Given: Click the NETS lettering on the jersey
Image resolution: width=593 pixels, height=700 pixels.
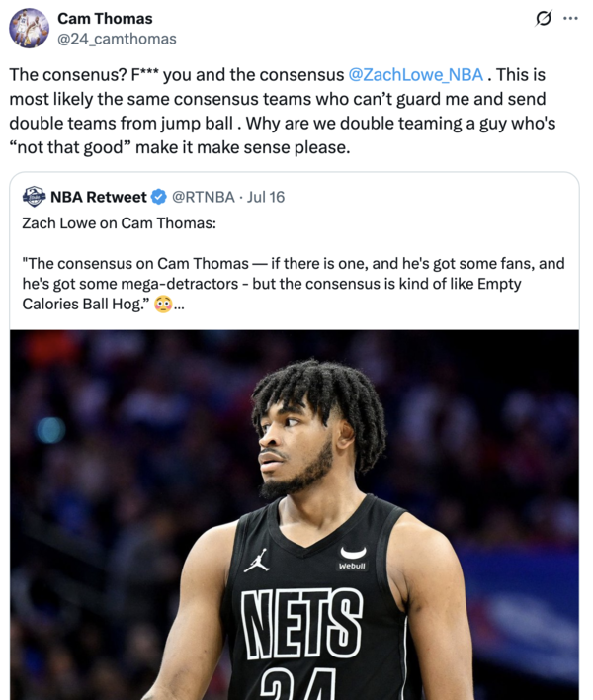Looking at the screenshot, I should click(302, 621).
